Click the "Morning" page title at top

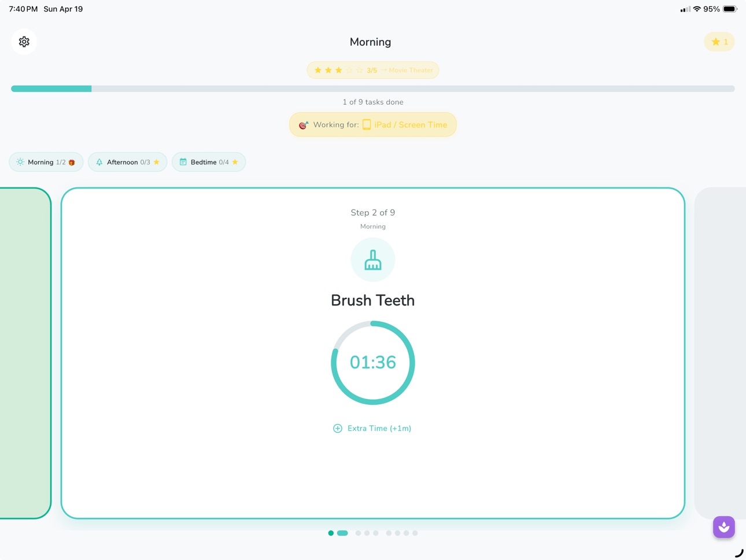coord(371,42)
